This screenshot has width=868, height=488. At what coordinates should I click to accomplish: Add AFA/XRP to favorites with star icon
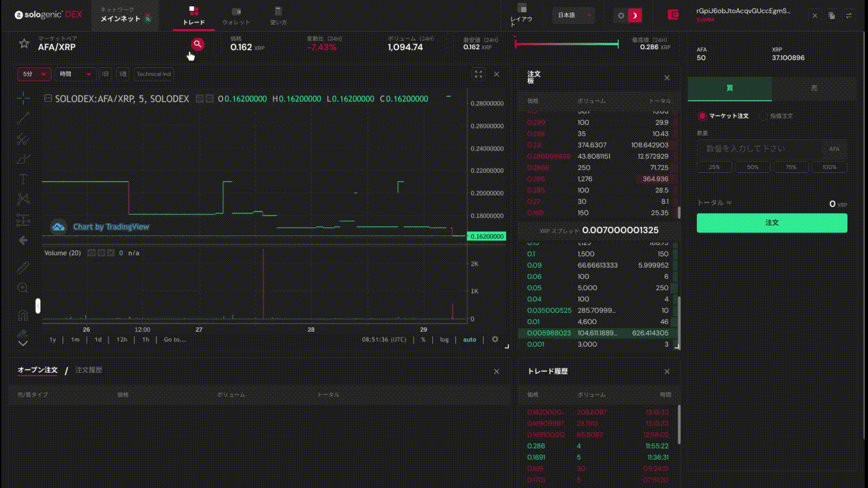[x=24, y=43]
